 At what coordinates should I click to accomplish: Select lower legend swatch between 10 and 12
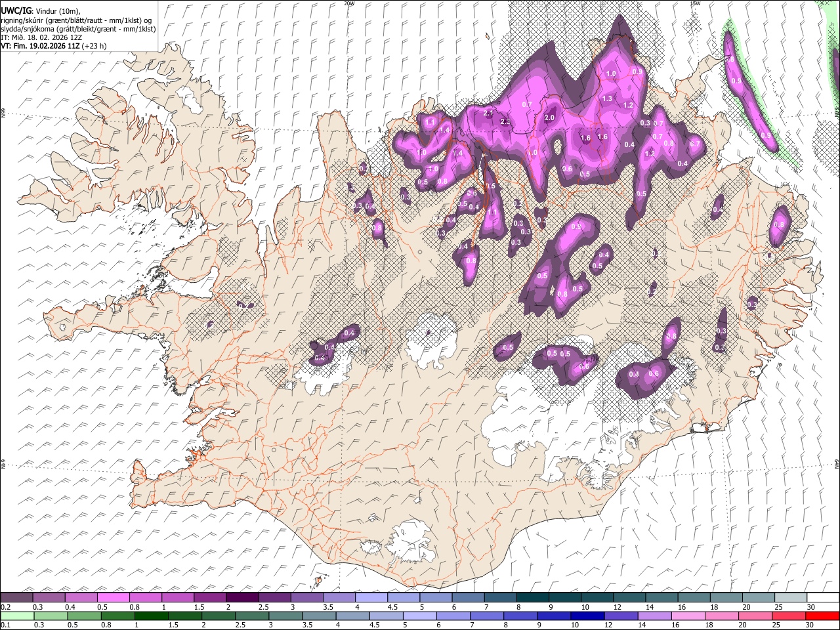pyautogui.click(x=587, y=616)
